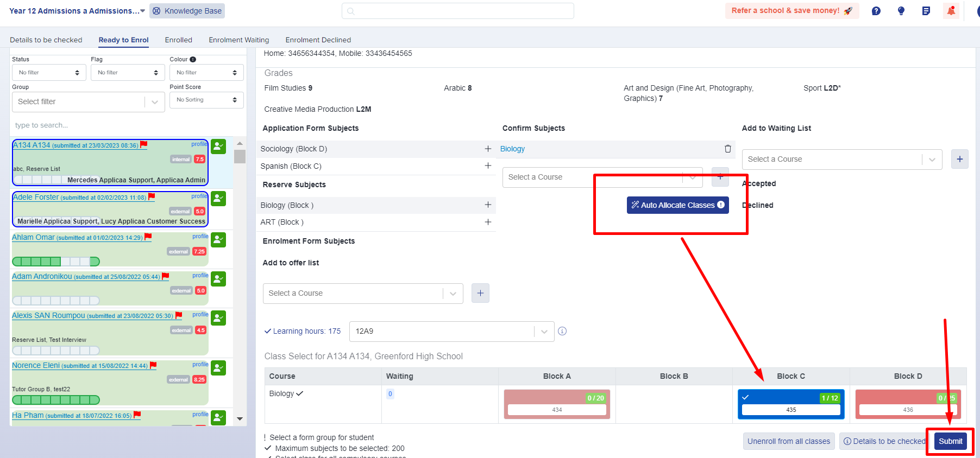Image resolution: width=980 pixels, height=458 pixels.
Task: Open offer list Select a Course dropdown
Action: (363, 293)
